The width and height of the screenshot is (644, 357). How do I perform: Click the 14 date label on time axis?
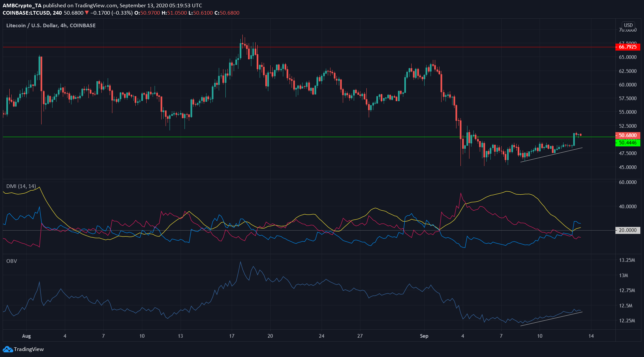click(x=591, y=336)
